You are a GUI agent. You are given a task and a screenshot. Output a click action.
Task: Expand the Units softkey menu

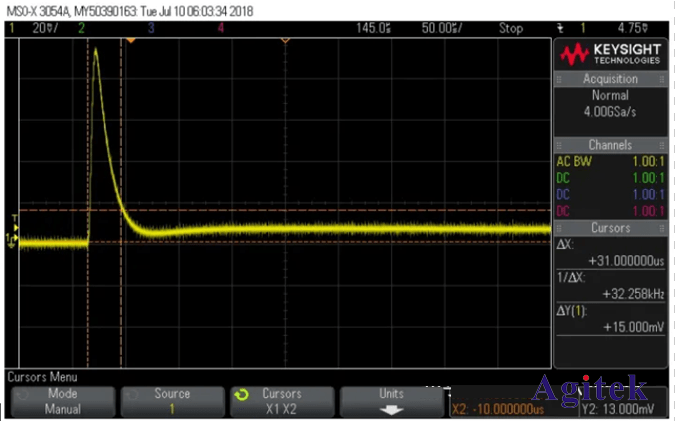[391, 400]
